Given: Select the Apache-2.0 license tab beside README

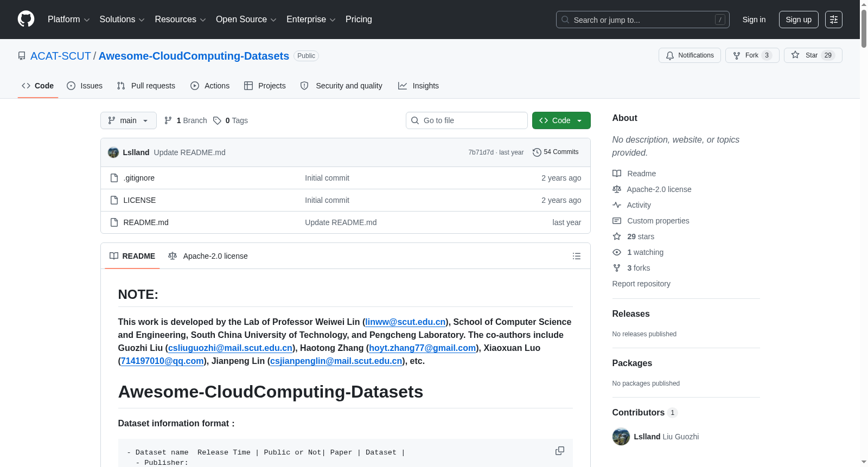Looking at the screenshot, I should coord(208,256).
